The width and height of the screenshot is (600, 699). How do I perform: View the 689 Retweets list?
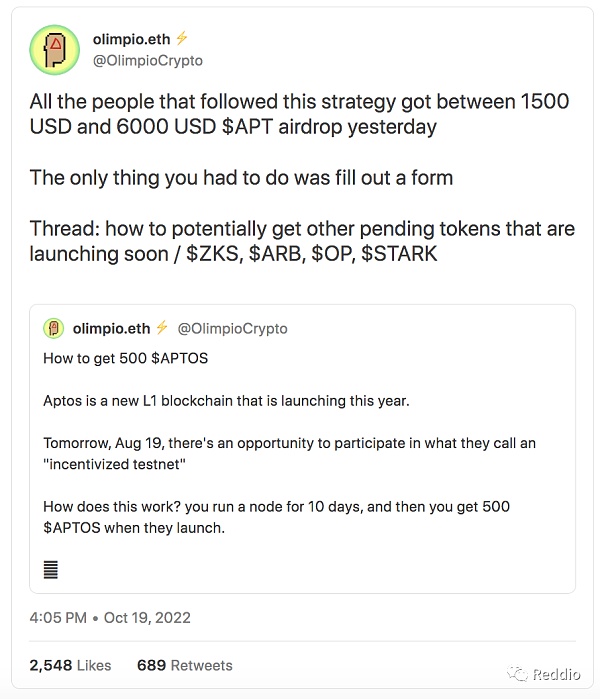[184, 665]
